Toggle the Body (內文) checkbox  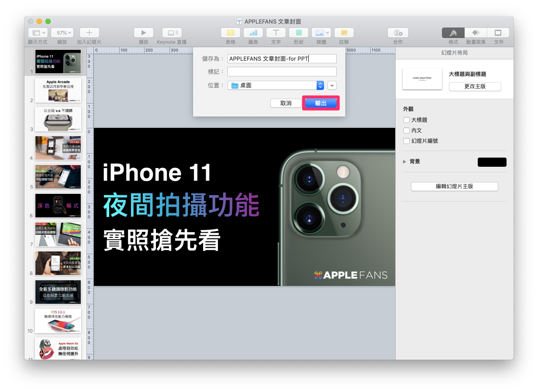click(x=407, y=131)
